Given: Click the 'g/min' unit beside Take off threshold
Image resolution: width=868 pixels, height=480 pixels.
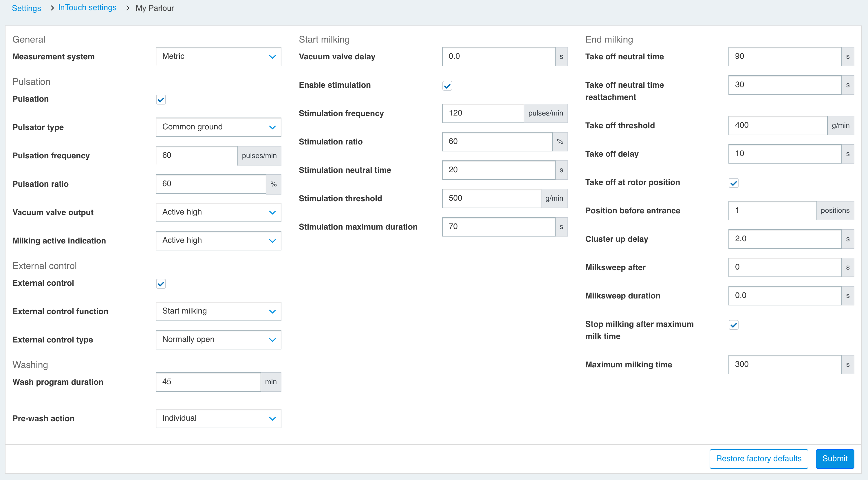Looking at the screenshot, I should click(x=841, y=125).
